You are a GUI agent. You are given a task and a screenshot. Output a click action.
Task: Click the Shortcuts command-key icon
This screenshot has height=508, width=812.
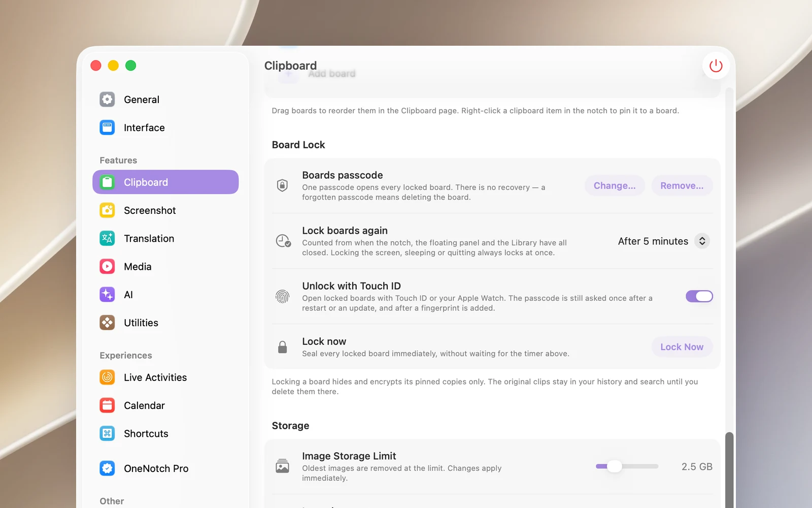pyautogui.click(x=107, y=433)
